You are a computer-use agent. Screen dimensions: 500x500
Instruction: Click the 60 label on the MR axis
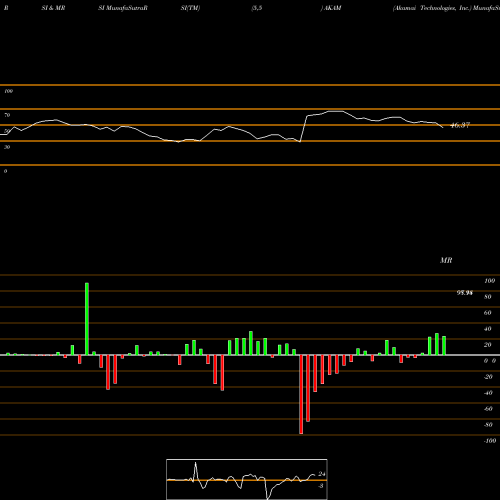point(488,313)
